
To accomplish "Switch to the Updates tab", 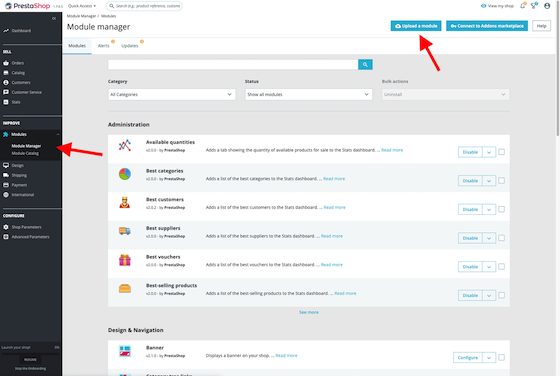I will coord(130,46).
